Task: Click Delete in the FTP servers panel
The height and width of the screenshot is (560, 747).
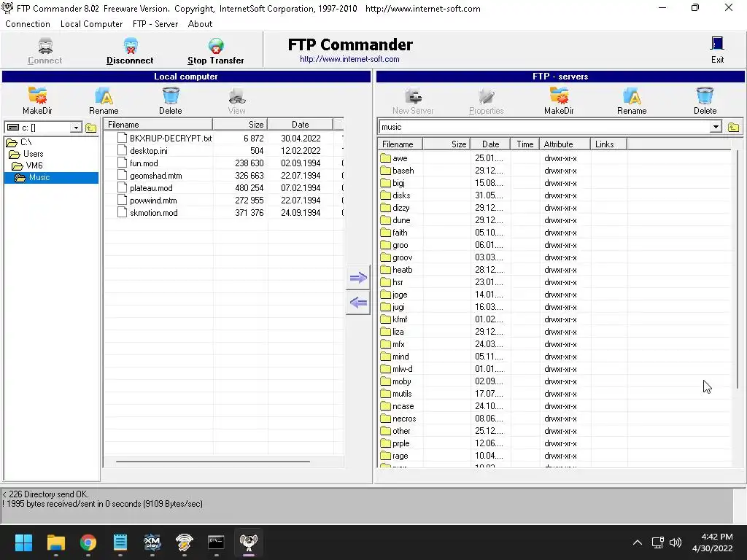Action: coord(705,101)
